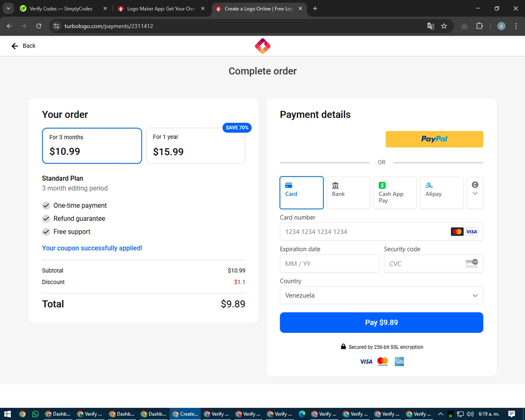The width and height of the screenshot is (525, 420).
Task: Bookmark this page with star icon
Action: [x=444, y=26]
